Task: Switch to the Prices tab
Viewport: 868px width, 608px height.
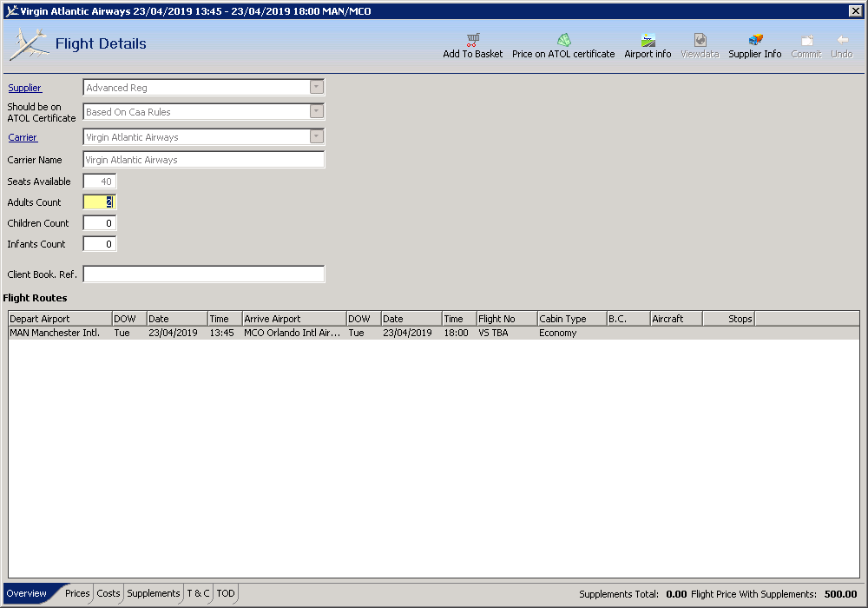Action: point(77,593)
